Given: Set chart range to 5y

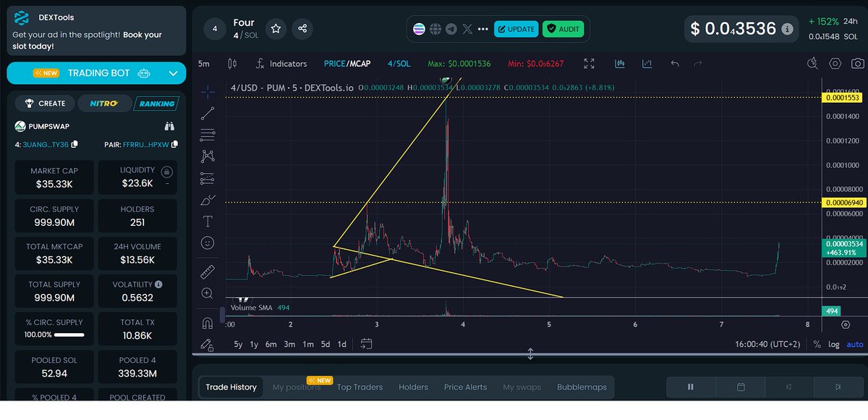Looking at the screenshot, I should (238, 345).
